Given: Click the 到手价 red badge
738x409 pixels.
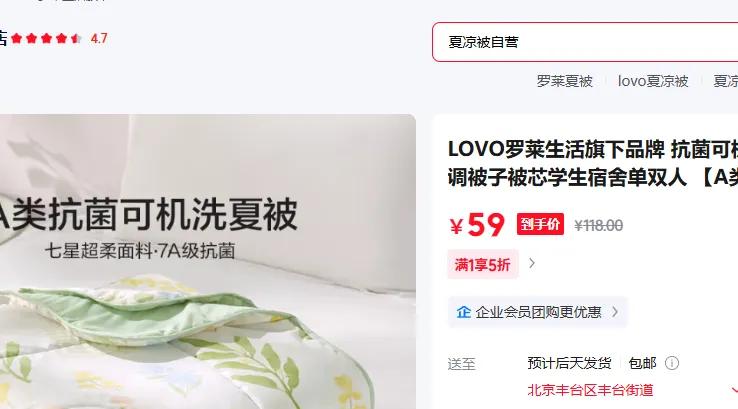Looking at the screenshot, I should (x=540, y=224).
